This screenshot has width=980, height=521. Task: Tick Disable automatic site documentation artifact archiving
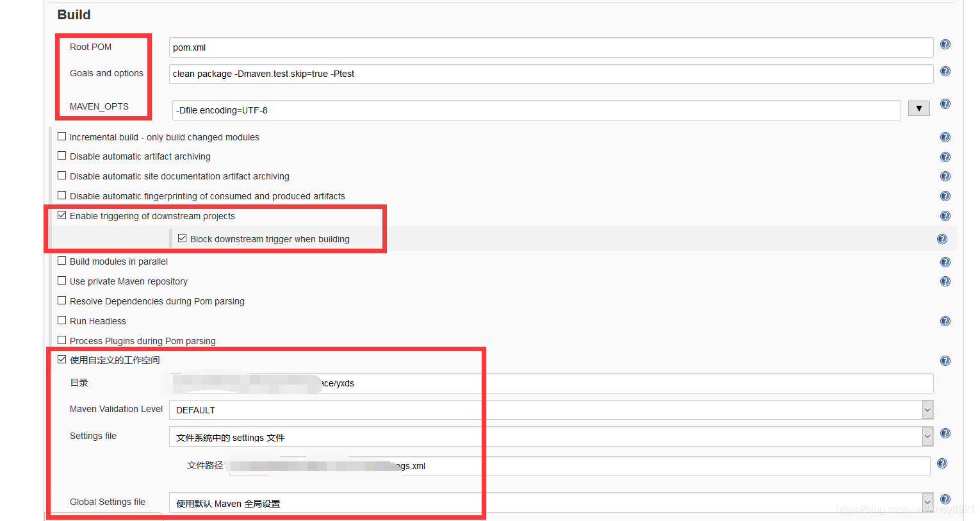(x=61, y=176)
